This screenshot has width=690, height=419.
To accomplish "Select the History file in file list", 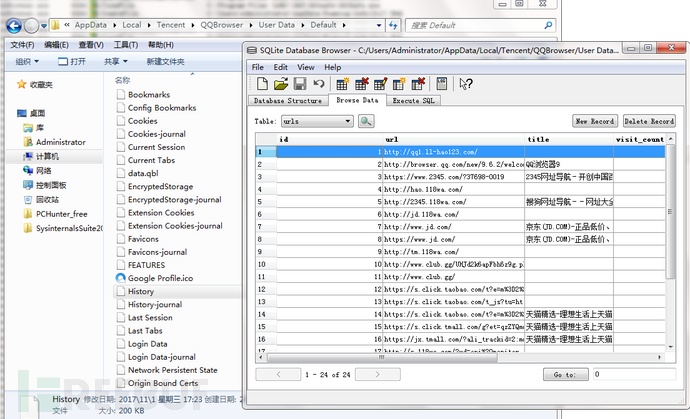I will click(141, 291).
